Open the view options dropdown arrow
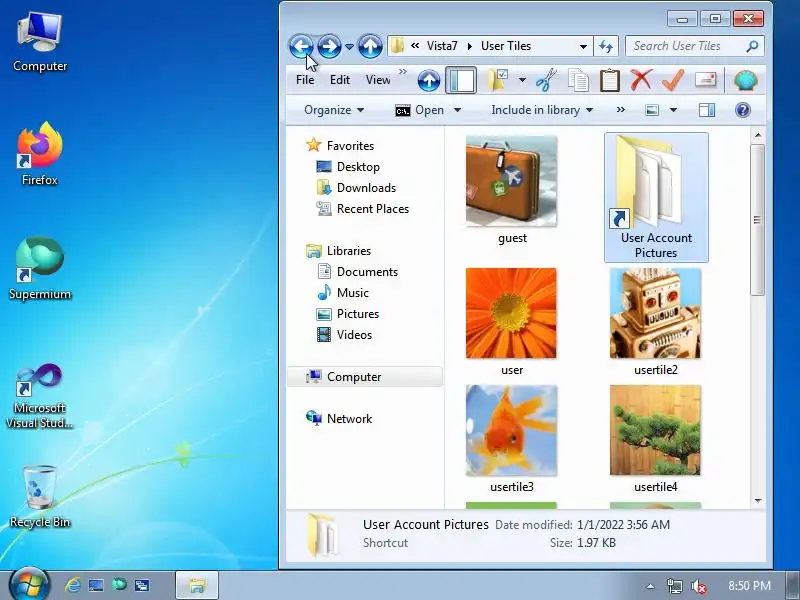 click(673, 110)
